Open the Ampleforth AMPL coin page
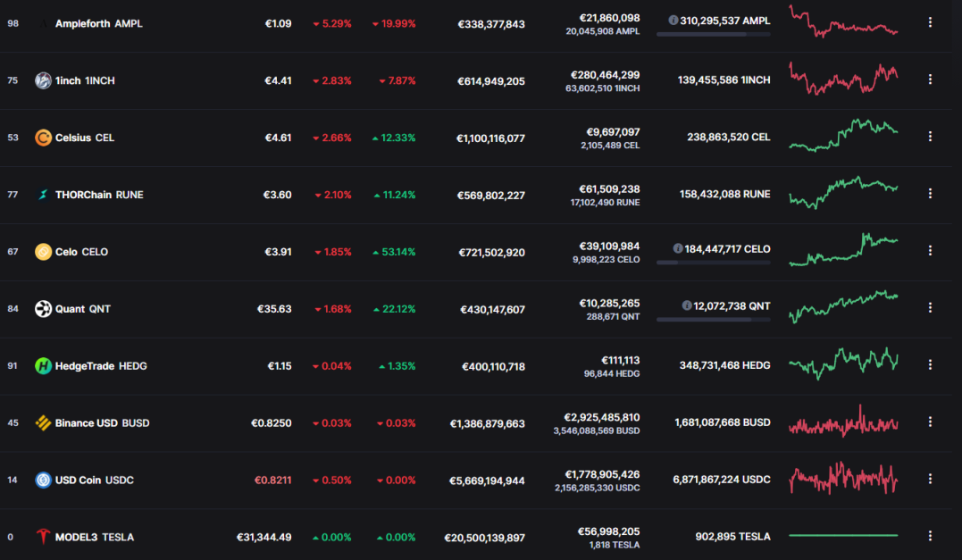Viewport: 962px width, 560px height. pyautogui.click(x=99, y=23)
